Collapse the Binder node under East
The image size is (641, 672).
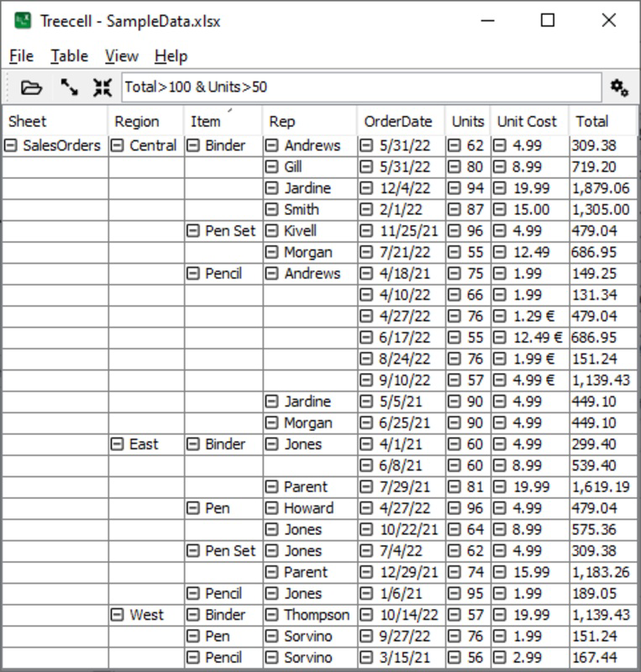click(193, 444)
